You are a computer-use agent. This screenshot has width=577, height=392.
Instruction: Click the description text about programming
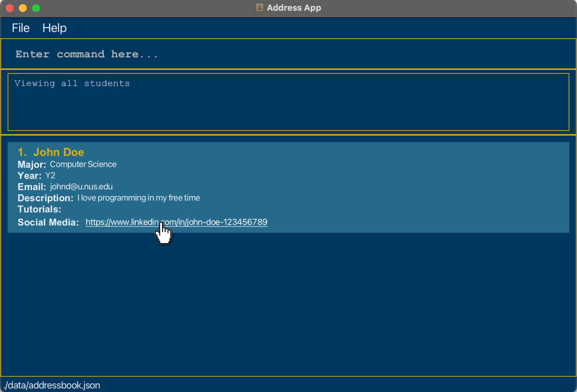pos(139,198)
